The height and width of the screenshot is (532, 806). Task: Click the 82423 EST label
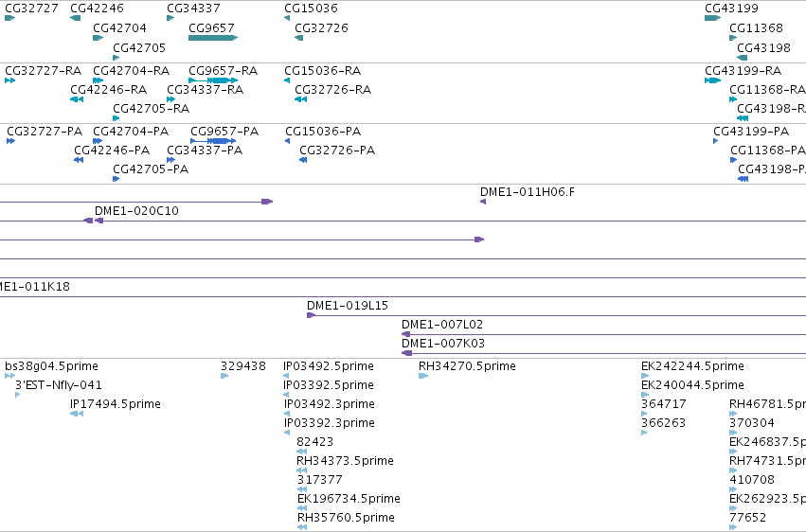click(x=315, y=442)
